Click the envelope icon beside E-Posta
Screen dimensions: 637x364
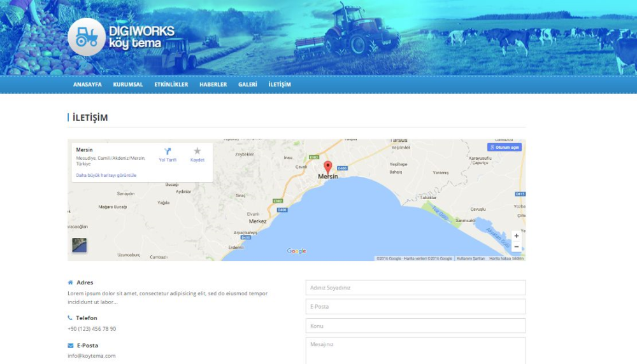click(x=70, y=346)
